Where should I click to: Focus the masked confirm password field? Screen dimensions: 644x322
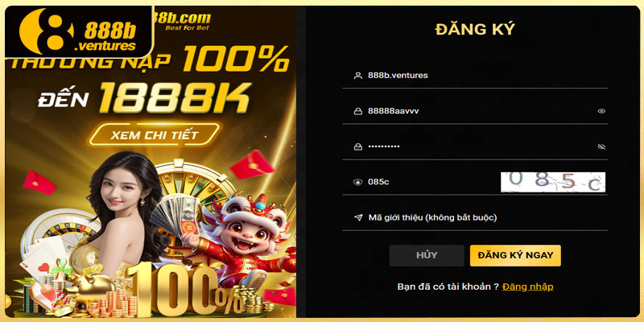pos(475,147)
